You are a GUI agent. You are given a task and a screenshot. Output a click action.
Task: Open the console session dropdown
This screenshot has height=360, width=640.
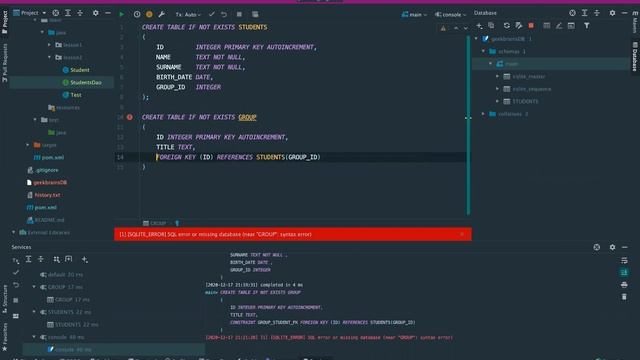tap(451, 14)
